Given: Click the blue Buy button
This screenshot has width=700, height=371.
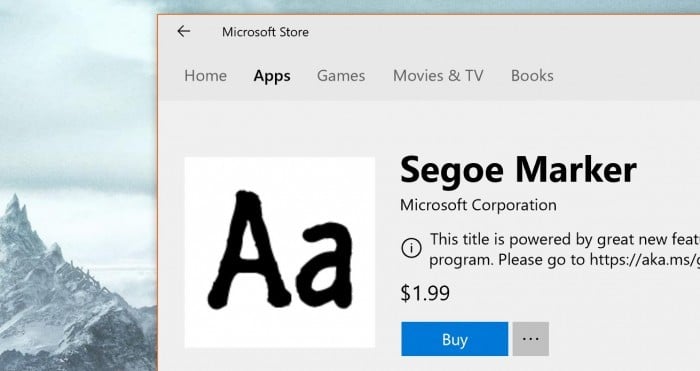Looking at the screenshot, I should (x=454, y=339).
